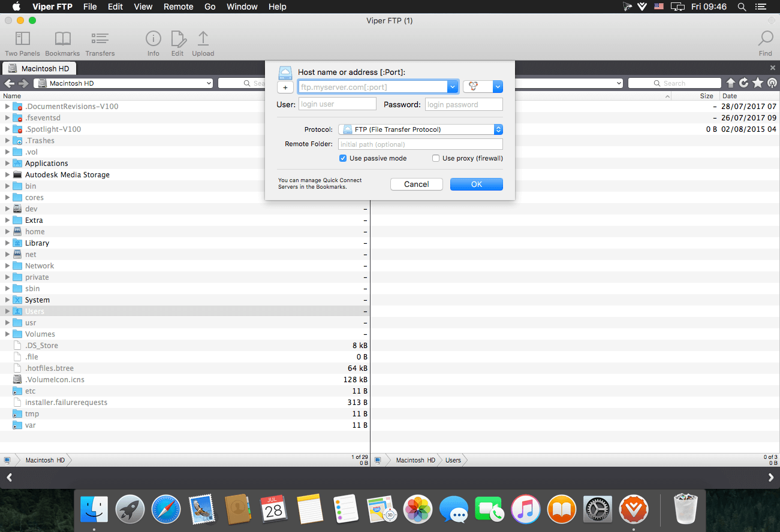Viewport: 780px width, 532px height.
Task: Open Macintosh HD location dropdown
Action: click(x=123, y=83)
